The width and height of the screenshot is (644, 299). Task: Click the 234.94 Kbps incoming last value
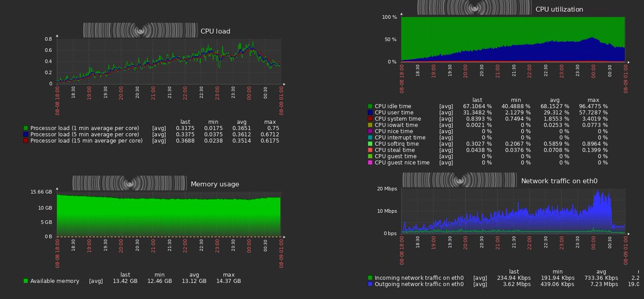tap(514, 278)
